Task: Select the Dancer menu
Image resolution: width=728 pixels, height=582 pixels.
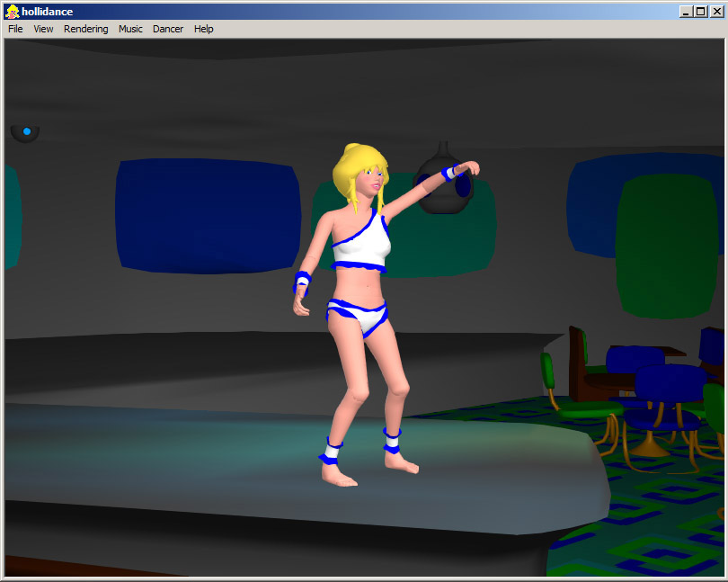Action: [167, 29]
